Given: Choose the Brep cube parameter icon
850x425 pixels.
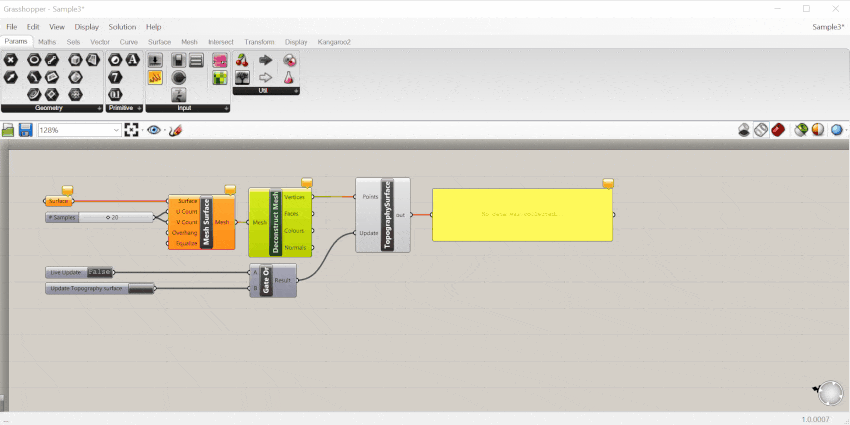Looking at the screenshot, I should 75,60.
